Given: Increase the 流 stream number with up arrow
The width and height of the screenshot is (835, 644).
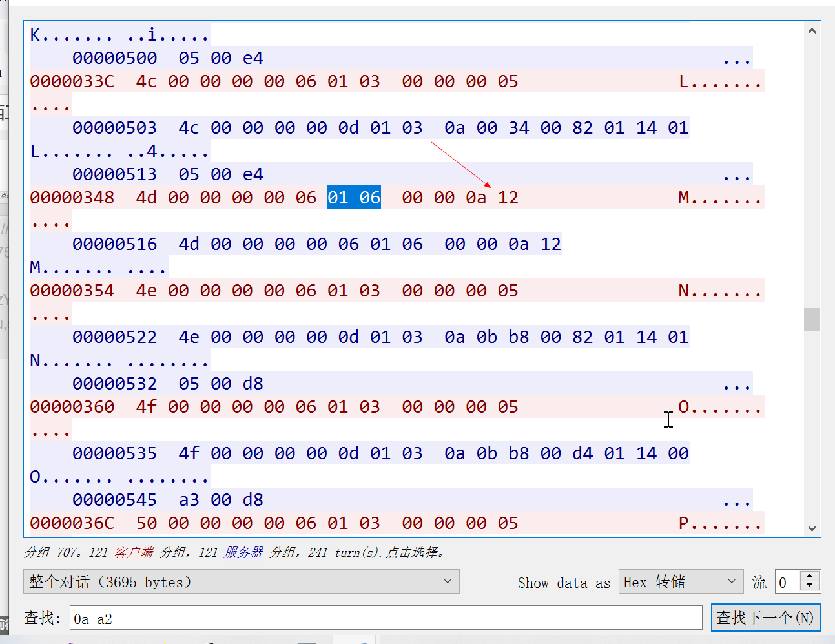Looking at the screenshot, I should point(810,576).
